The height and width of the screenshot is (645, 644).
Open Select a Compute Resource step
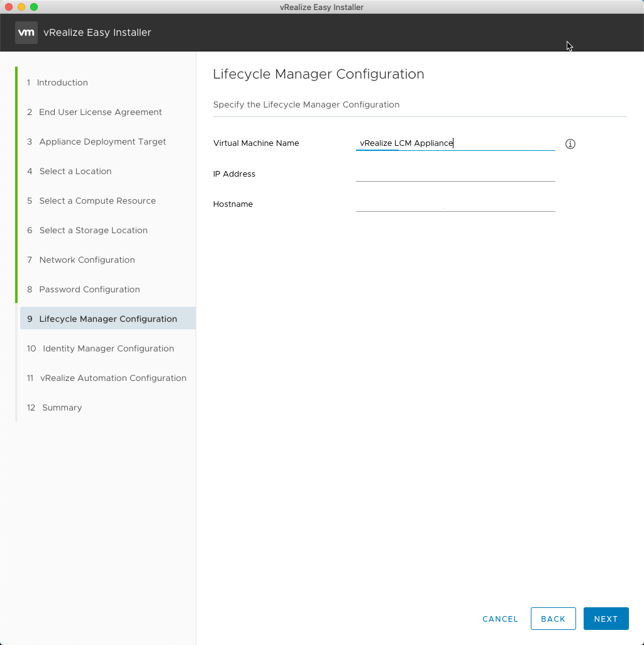click(x=97, y=201)
